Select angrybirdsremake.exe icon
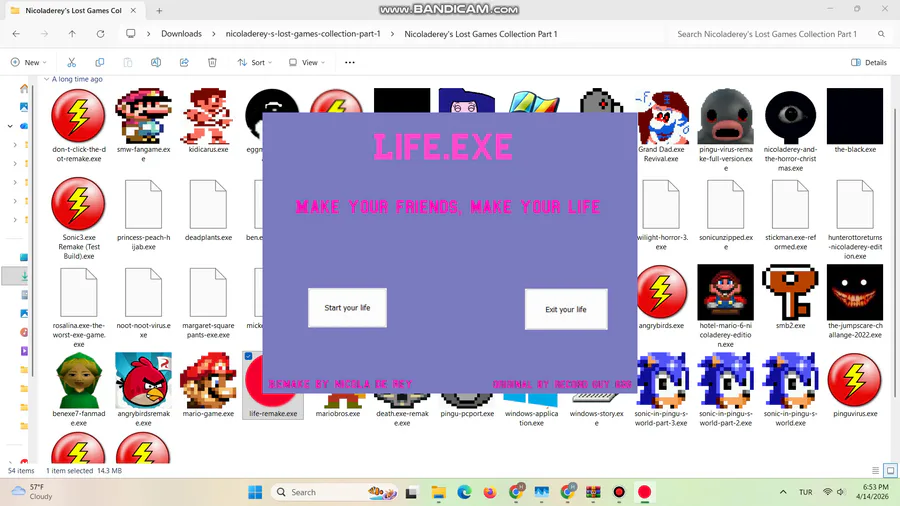900x506 pixels. (143, 380)
